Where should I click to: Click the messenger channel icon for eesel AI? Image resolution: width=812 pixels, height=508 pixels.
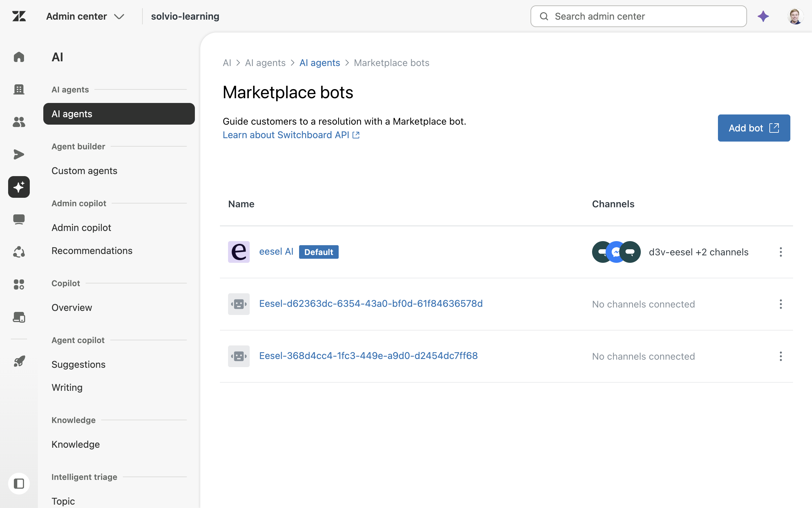coord(616,252)
